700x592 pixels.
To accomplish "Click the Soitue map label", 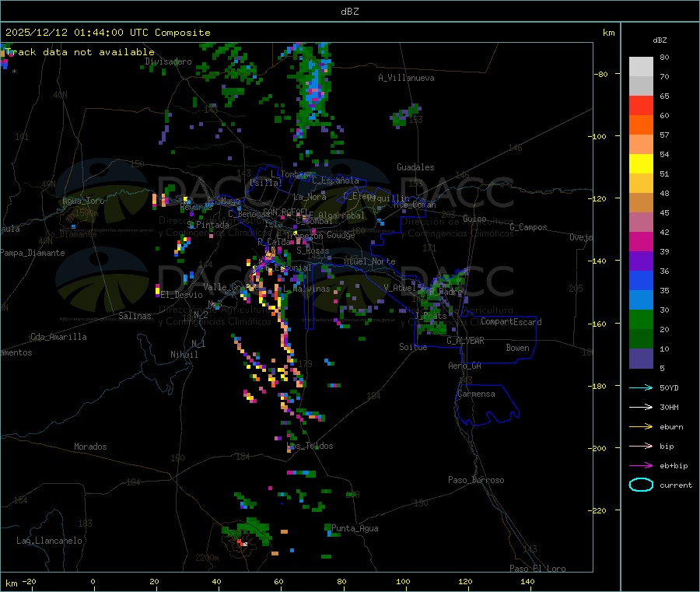I will pos(414,347).
